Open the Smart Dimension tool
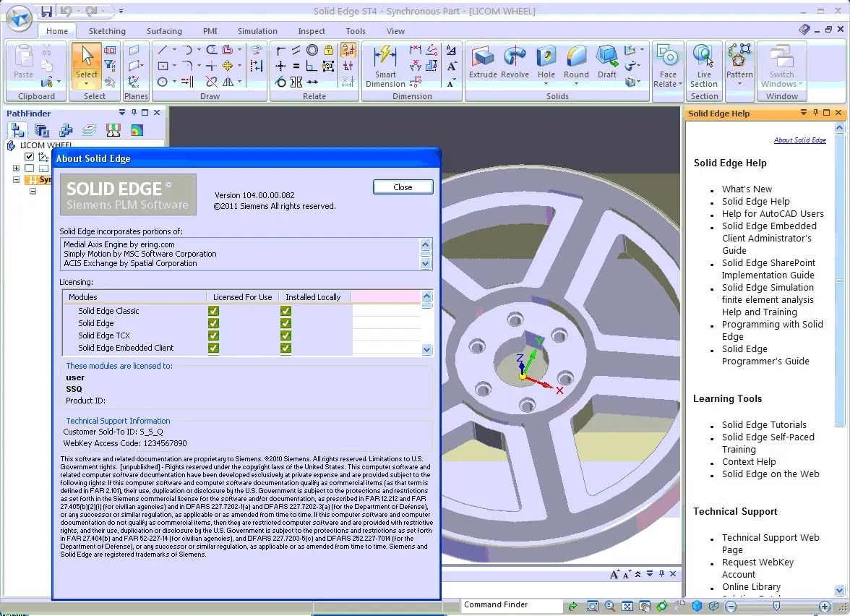 pos(385,67)
